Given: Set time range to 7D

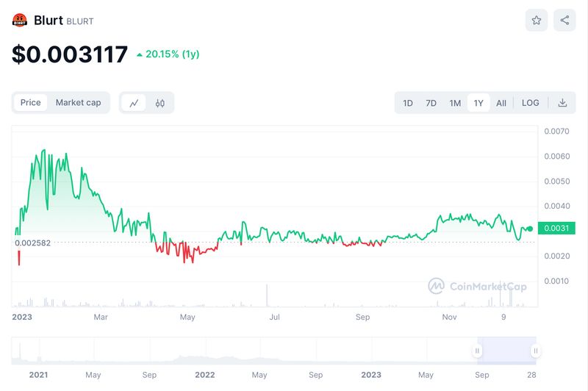Looking at the screenshot, I should (431, 103).
